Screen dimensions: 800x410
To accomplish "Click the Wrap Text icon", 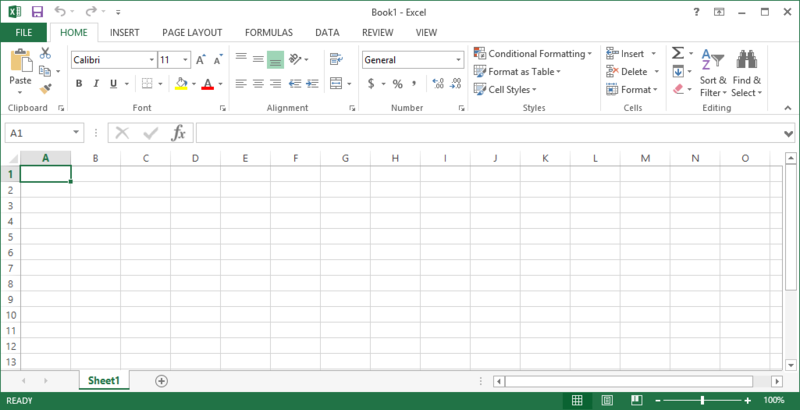I will coord(336,59).
